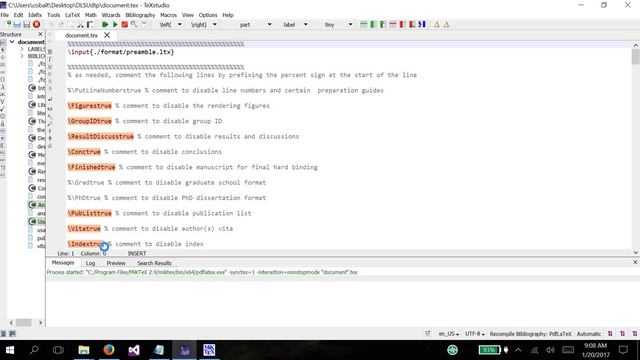The height and width of the screenshot is (360, 640).
Task: Open the 'label' reference dropdown
Action: tap(305, 24)
